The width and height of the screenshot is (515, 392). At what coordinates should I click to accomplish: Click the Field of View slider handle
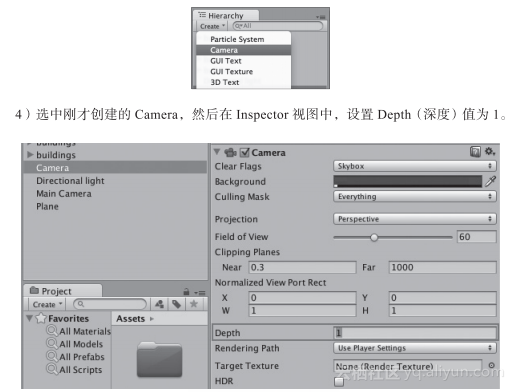coord(374,237)
